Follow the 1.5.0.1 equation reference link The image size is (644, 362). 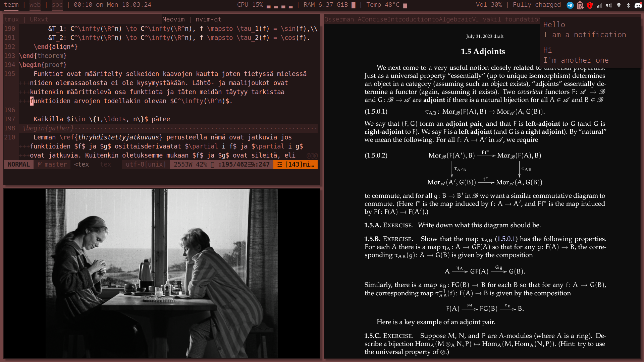pos(506,239)
